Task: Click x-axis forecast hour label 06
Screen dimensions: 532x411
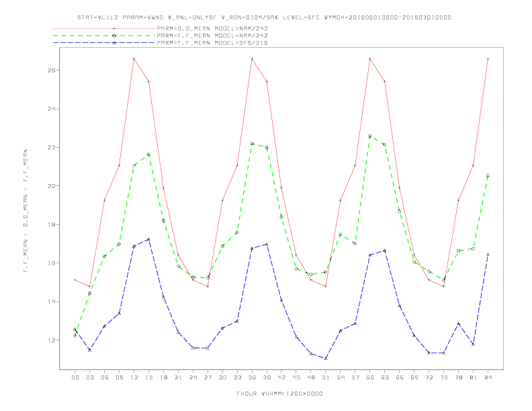Action: pyautogui.click(x=105, y=377)
